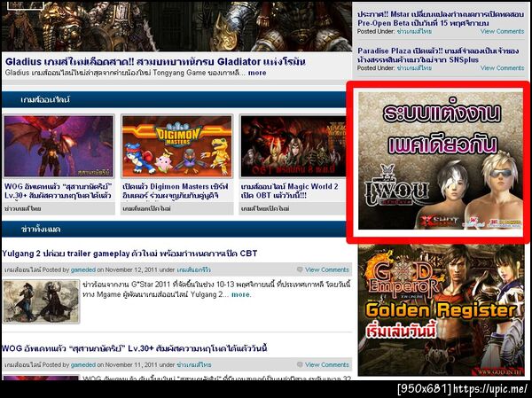This screenshot has height=398, width=532.
Task: Open category link after Posted Under, Mstar post
Action: 414,31
